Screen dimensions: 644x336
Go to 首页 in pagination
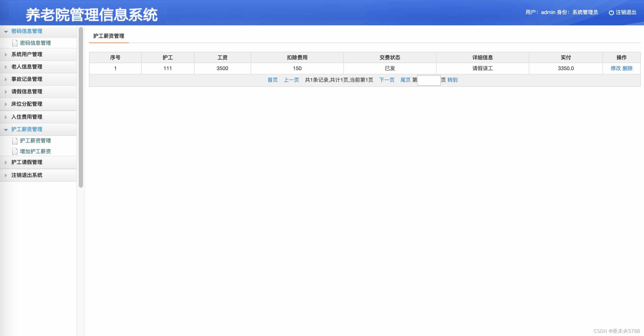(272, 80)
